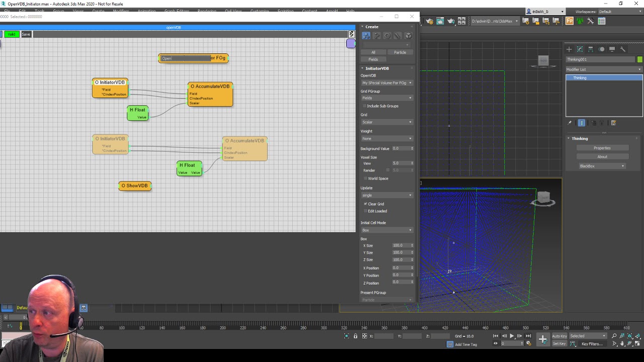Image resolution: width=644 pixels, height=362 pixels.
Task: Open the Motion command panel tab
Action: coord(601,49)
